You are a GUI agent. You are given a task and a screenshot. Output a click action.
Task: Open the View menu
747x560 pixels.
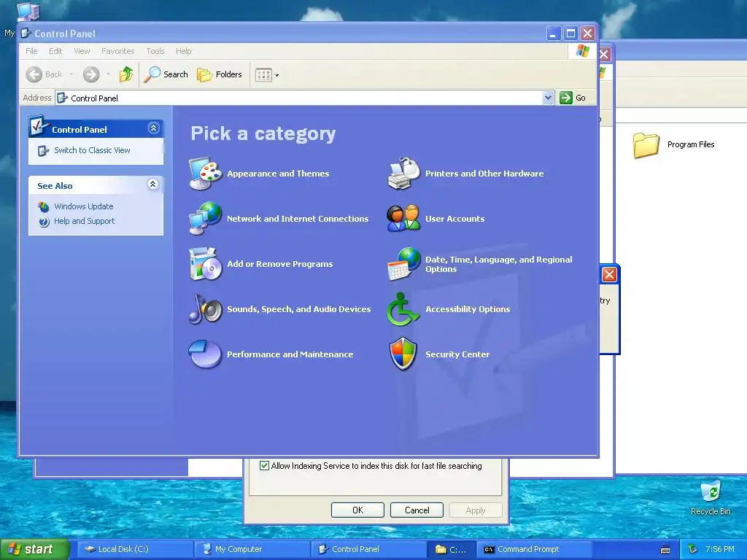point(82,51)
